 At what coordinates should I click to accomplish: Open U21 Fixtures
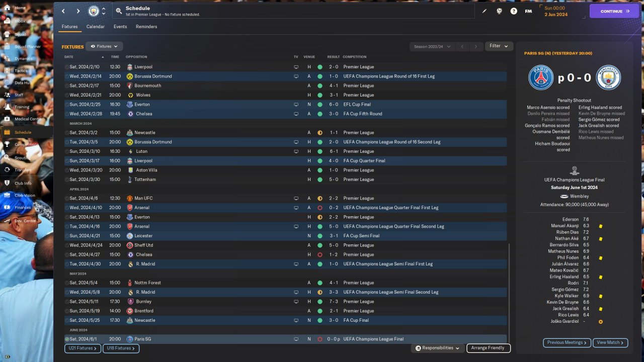[83, 348]
